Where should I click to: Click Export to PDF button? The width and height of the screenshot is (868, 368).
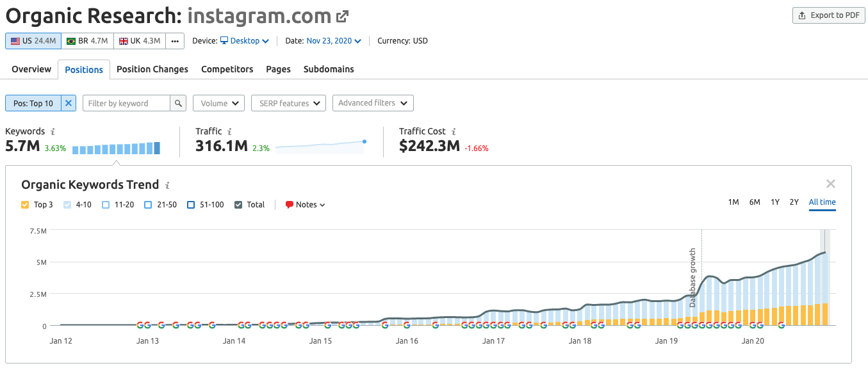[x=828, y=15]
